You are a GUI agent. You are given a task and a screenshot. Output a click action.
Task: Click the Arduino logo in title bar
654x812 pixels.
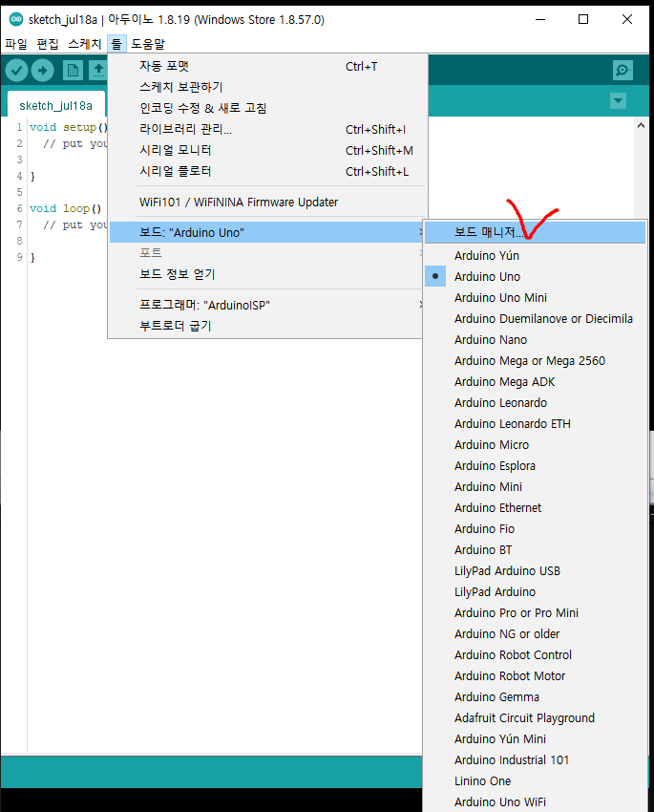click(x=16, y=20)
